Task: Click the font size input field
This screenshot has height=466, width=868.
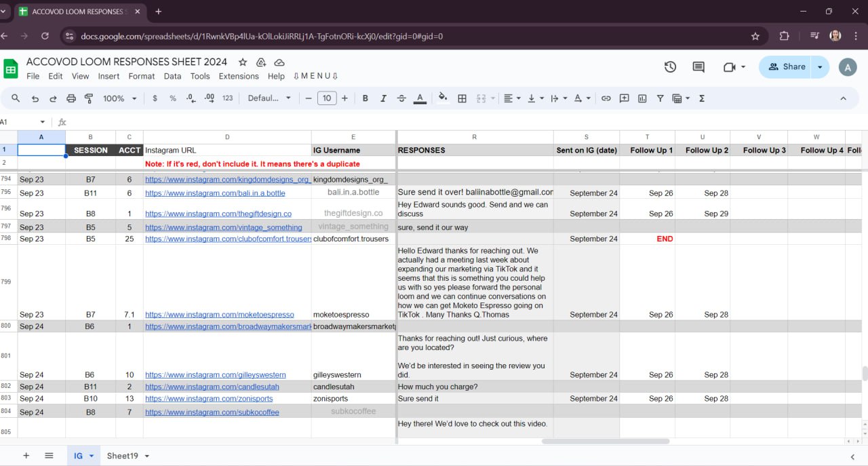Action: point(327,98)
